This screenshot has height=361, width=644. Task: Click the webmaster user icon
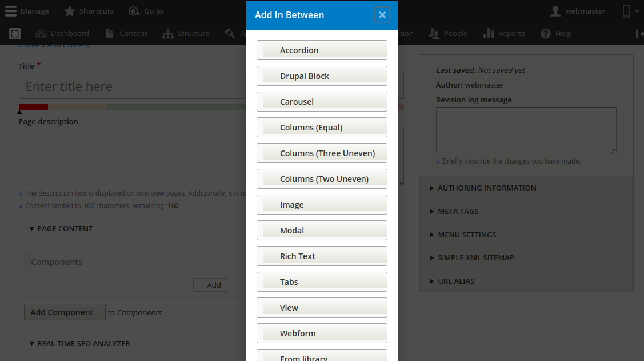point(555,10)
